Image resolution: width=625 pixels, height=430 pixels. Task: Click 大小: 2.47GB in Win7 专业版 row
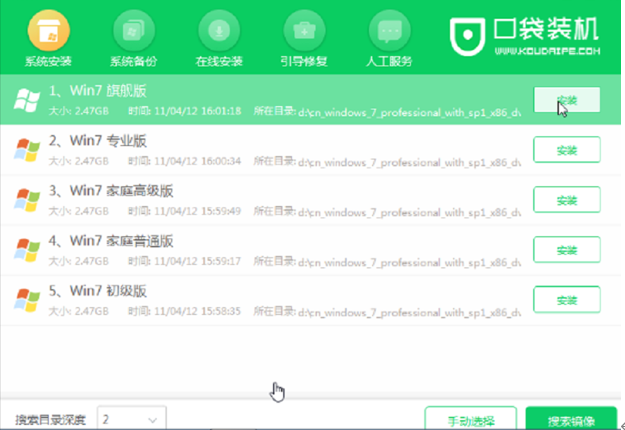click(x=79, y=161)
